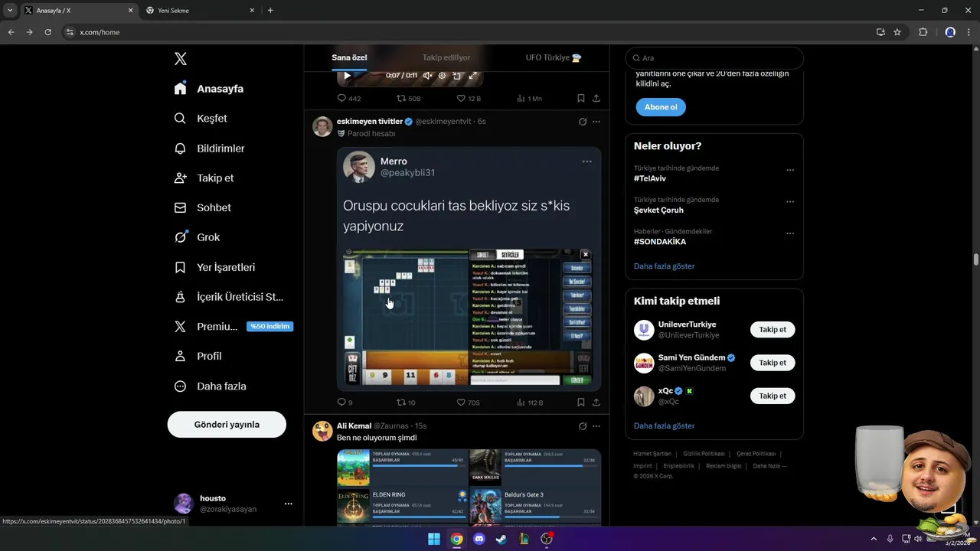The height and width of the screenshot is (551, 980).
Task: Bookmark this page star icon
Action: [x=897, y=32]
